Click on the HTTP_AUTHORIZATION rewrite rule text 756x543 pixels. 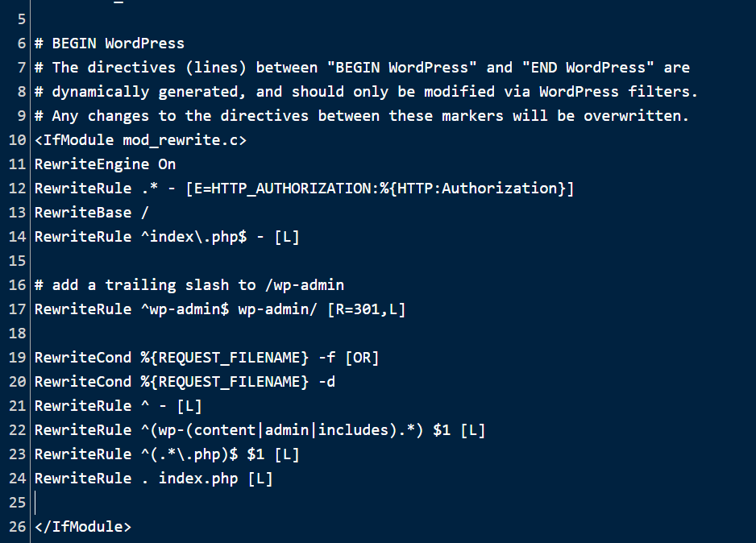point(304,189)
